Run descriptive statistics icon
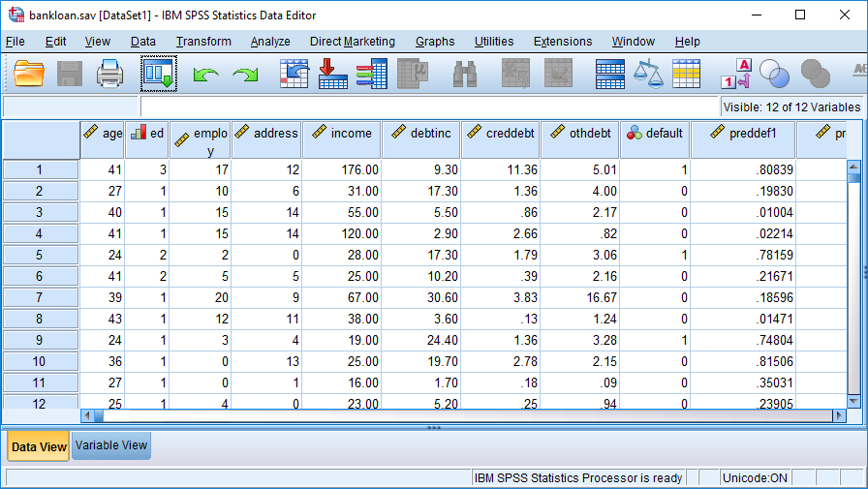 pos(413,74)
